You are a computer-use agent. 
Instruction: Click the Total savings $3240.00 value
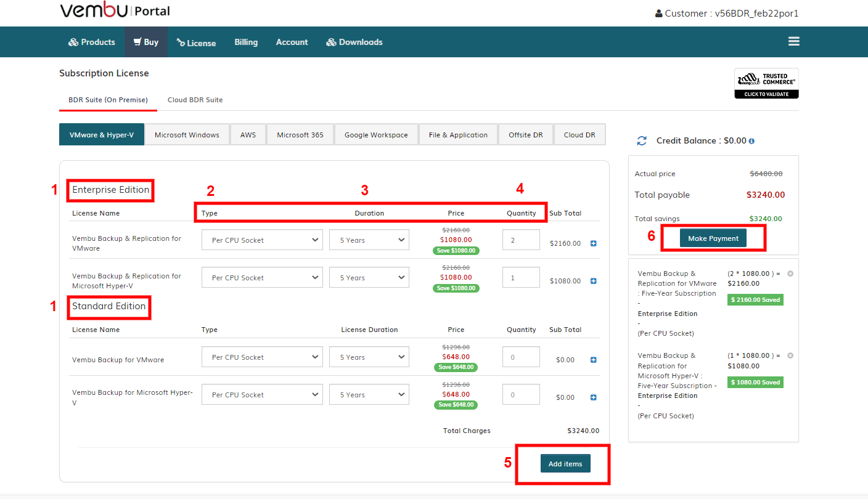(766, 219)
